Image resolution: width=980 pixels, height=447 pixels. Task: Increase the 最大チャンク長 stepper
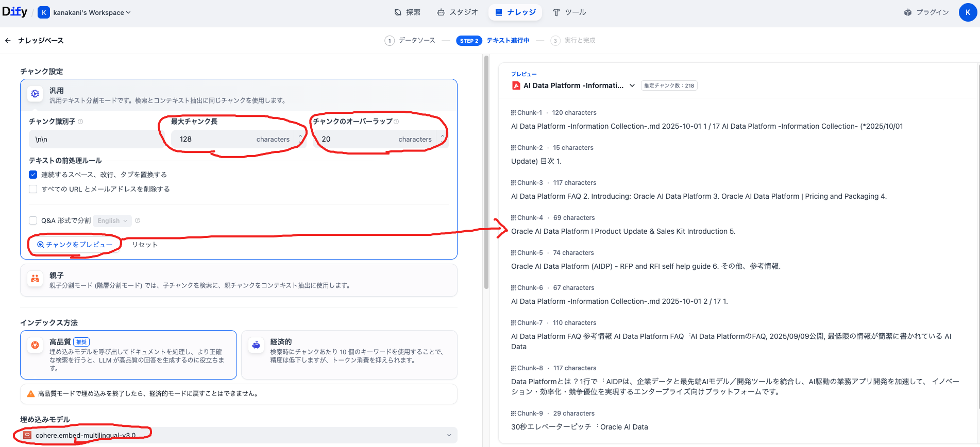point(300,136)
